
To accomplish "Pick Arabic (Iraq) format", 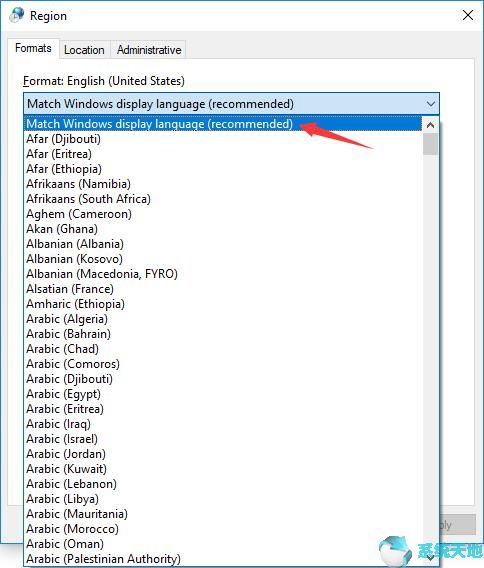I will [223, 424].
